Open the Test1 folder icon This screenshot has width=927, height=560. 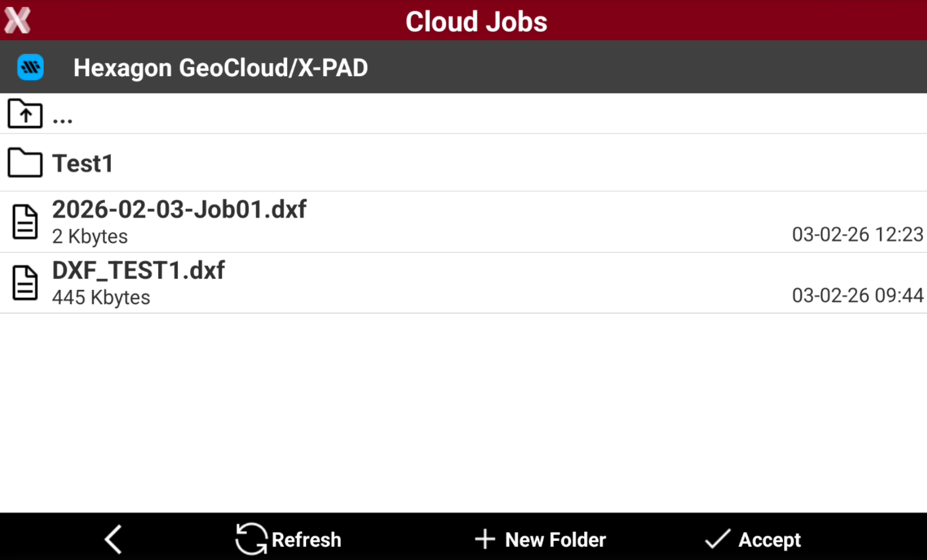[x=25, y=163]
